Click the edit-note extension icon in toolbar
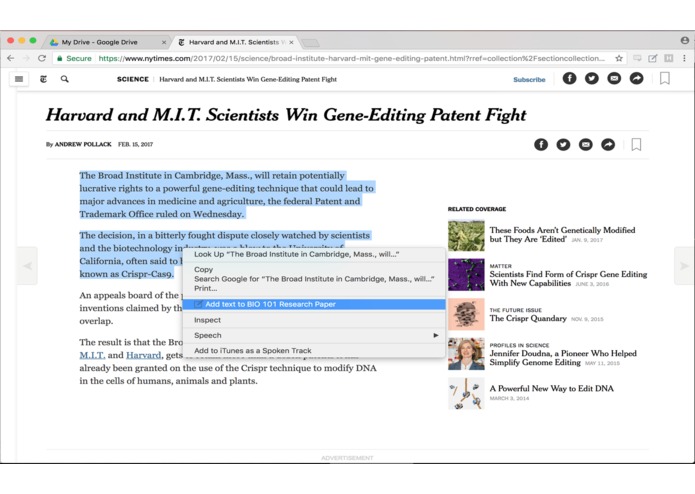695x494 pixels. pos(652,58)
